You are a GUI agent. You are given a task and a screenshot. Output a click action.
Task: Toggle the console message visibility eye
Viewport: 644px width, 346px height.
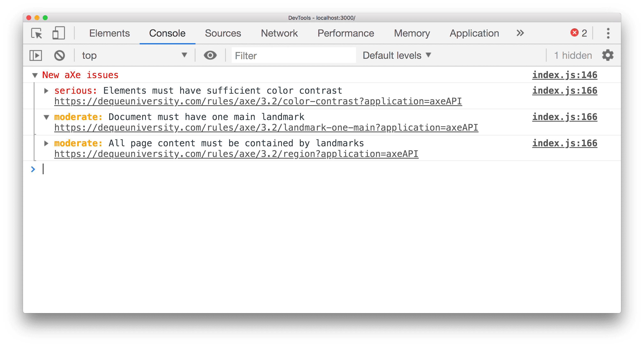[210, 55]
